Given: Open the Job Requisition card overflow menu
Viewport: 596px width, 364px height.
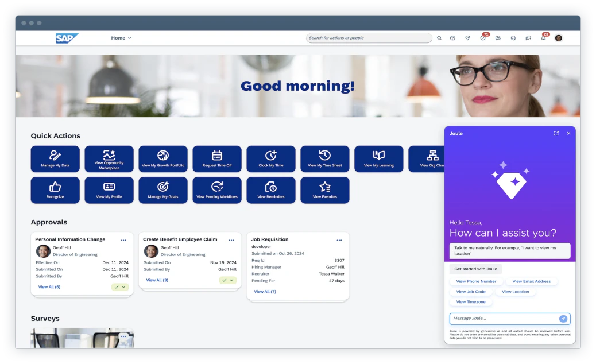Looking at the screenshot, I should click(339, 239).
